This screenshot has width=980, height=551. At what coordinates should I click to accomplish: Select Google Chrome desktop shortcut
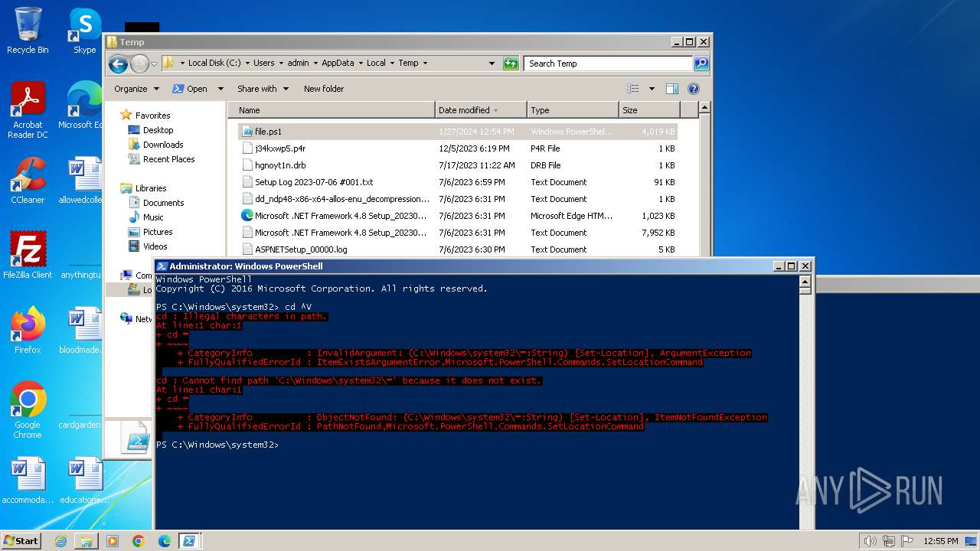click(x=28, y=410)
